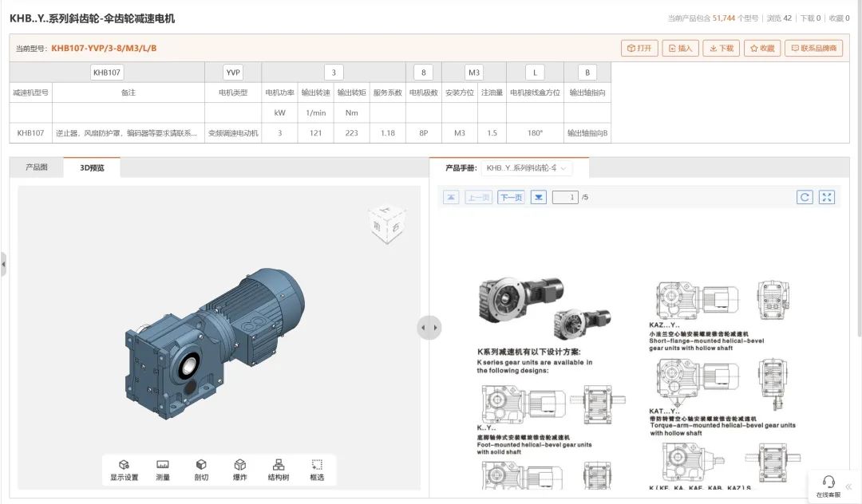The height and width of the screenshot is (504, 862).
Task: Open the 产品手册 manual dropdown
Action: (527, 168)
